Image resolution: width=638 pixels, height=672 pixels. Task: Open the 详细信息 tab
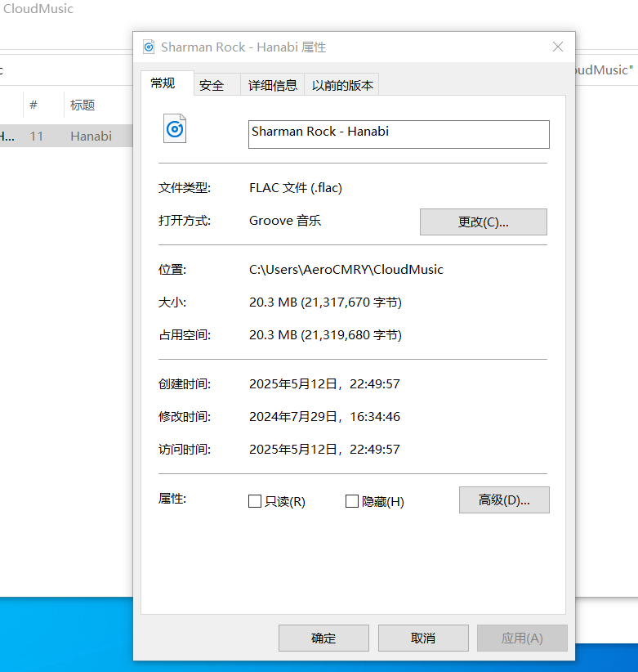click(272, 85)
